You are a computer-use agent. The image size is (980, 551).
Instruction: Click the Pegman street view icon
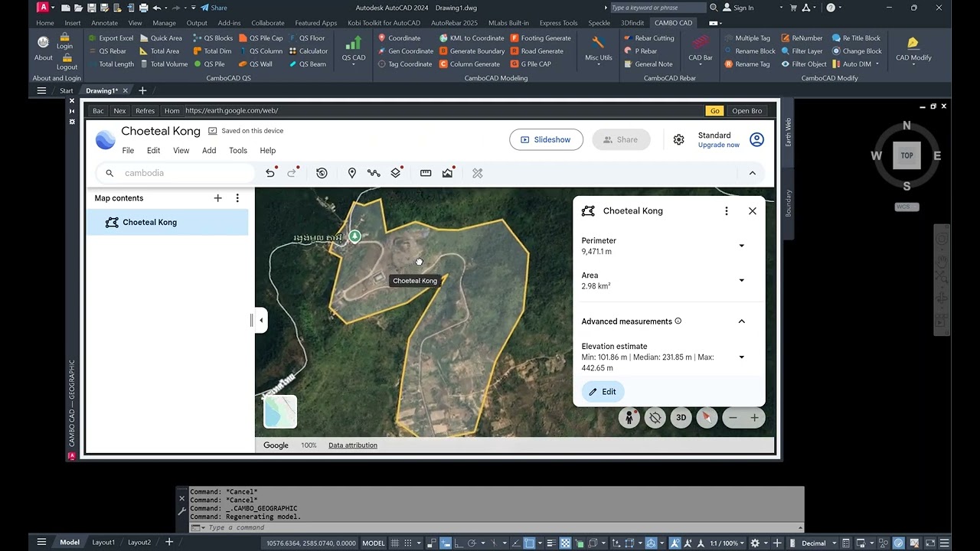pyautogui.click(x=629, y=418)
